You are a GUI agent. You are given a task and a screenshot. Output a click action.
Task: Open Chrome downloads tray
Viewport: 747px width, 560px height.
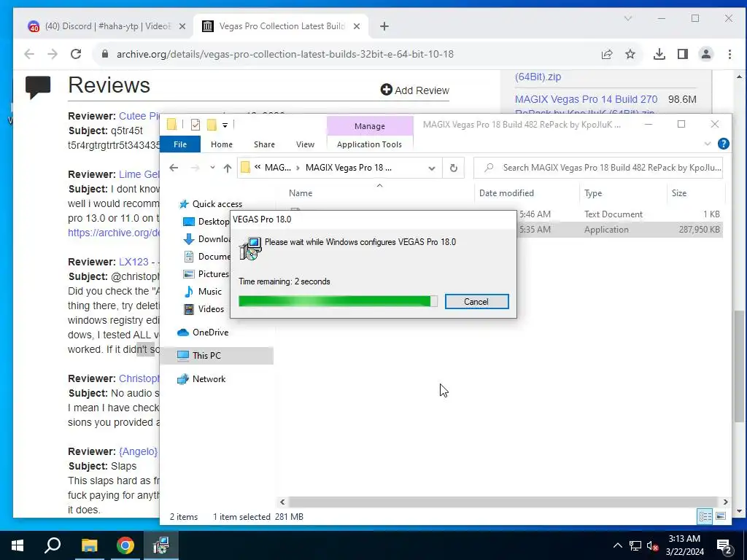click(x=659, y=54)
